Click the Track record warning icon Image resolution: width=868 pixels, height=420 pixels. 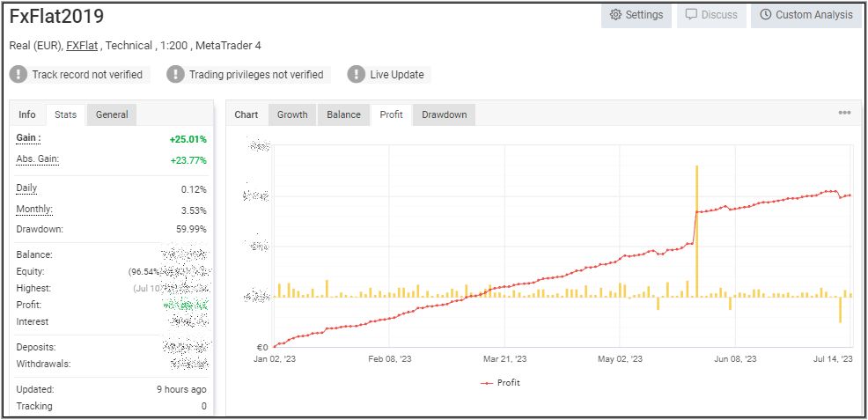[18, 75]
